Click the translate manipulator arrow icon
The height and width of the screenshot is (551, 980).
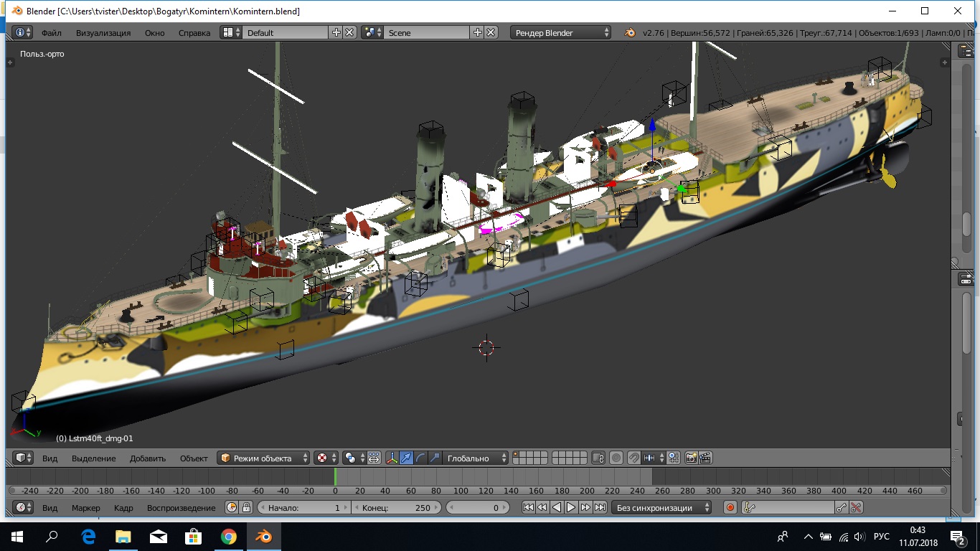[406, 458]
